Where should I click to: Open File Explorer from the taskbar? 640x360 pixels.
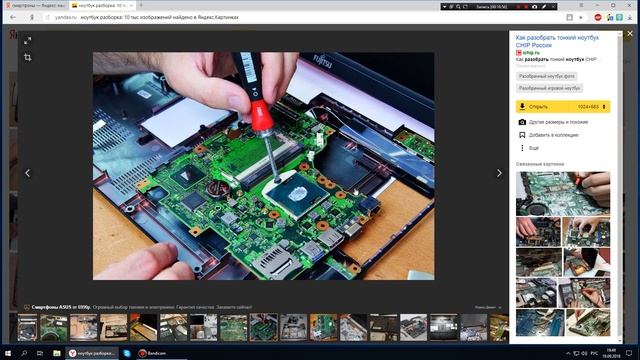[x=57, y=353]
